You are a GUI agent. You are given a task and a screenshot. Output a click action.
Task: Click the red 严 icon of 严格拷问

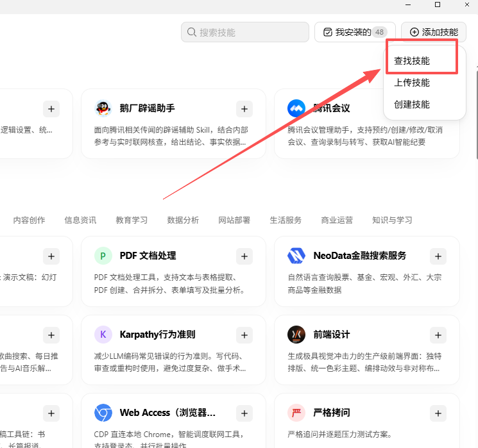pyautogui.click(x=296, y=413)
